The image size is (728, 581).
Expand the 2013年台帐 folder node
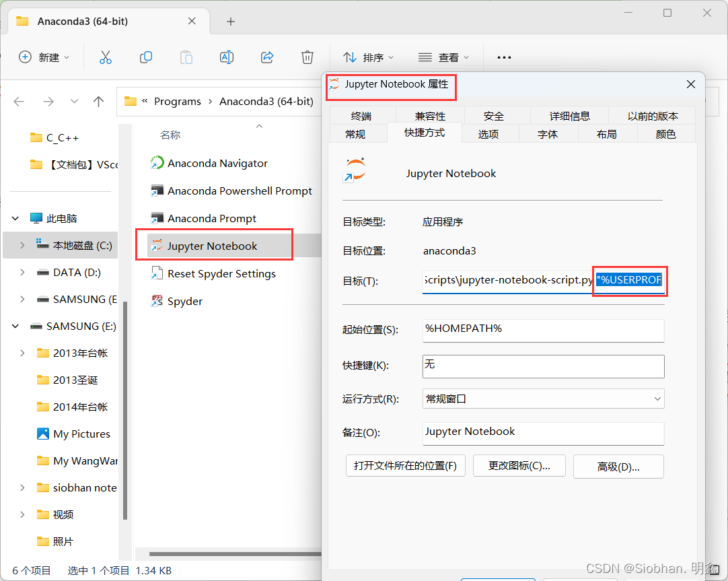[22, 353]
